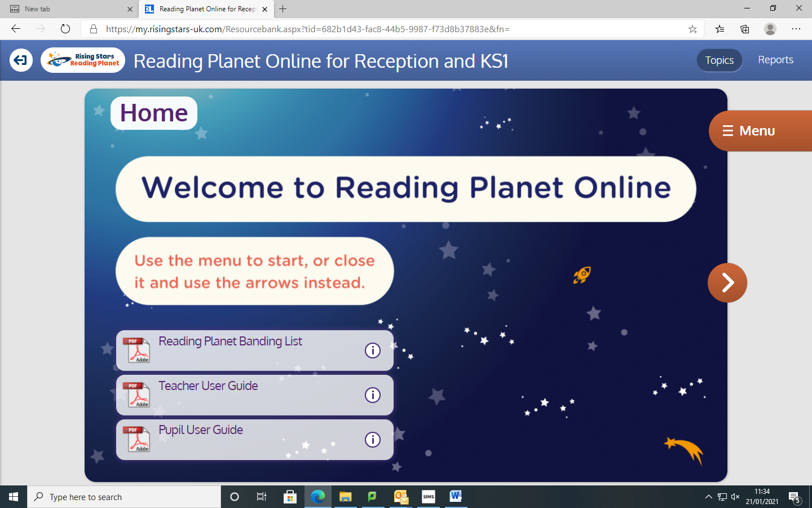Open Pupil User Guide PDF

[255, 440]
